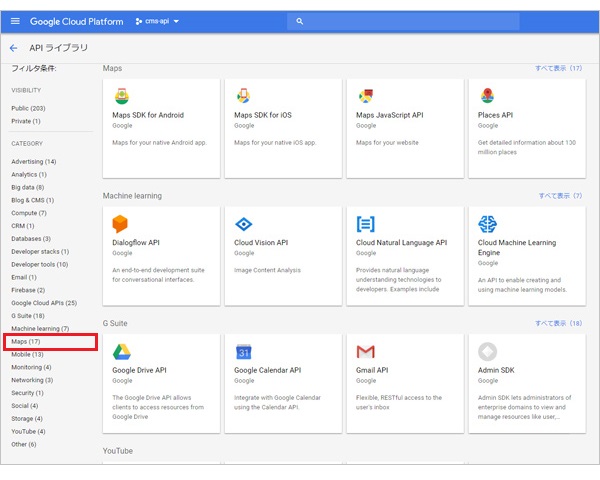Click Google Cloud Platform logo text
The image size is (600, 480).
coord(77,21)
